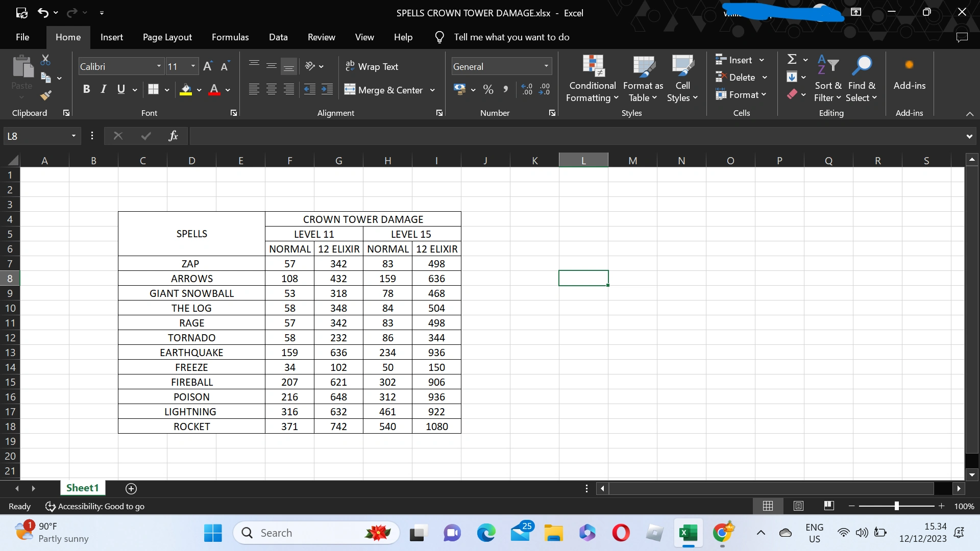Expand the General number format dropdown

(x=546, y=66)
